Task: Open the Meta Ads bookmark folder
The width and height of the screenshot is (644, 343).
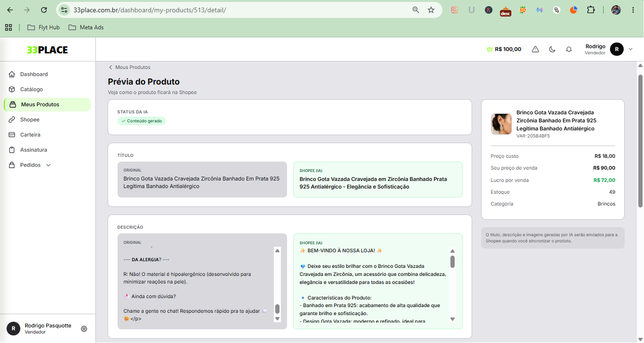Action: (86, 27)
